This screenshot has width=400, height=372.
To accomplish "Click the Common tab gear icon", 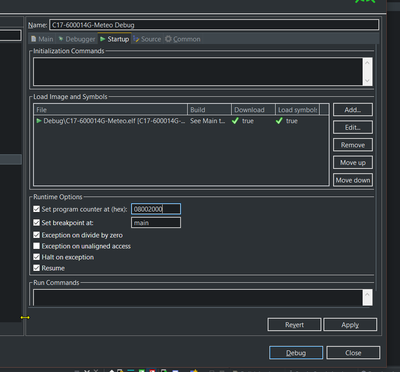I will pos(168,39).
